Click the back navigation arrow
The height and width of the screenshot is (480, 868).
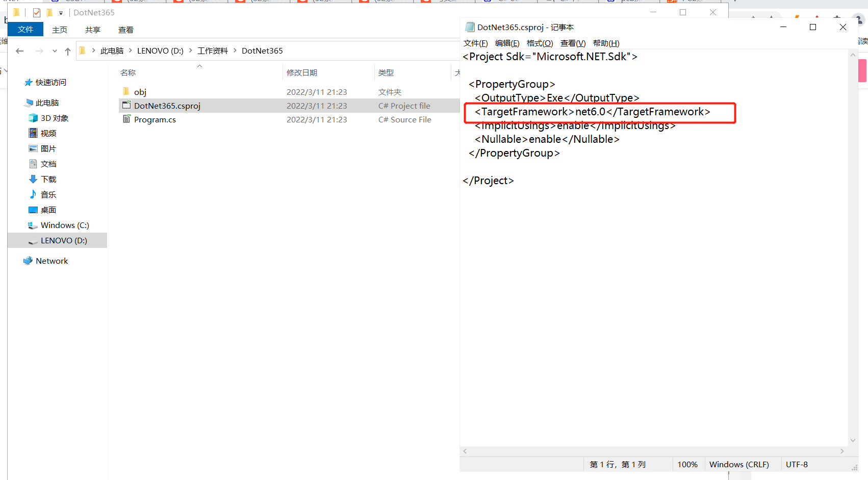[19, 50]
